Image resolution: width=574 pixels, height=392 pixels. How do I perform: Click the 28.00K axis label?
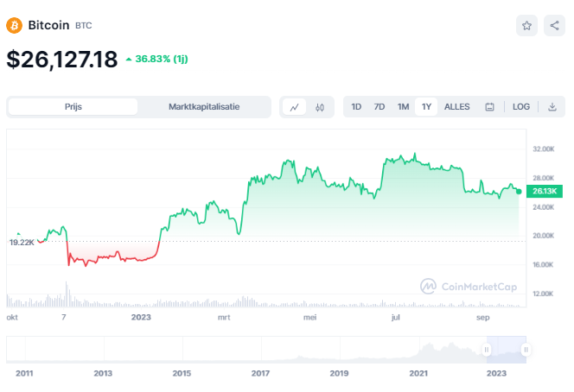(543, 178)
